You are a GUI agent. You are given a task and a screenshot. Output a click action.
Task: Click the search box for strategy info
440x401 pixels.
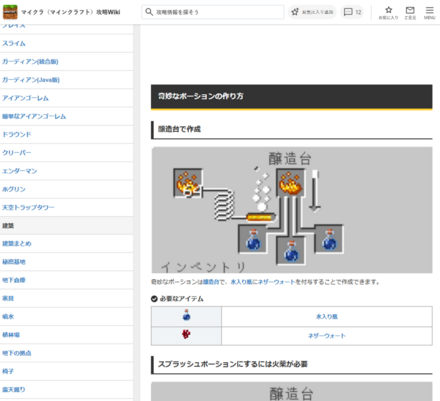click(213, 12)
